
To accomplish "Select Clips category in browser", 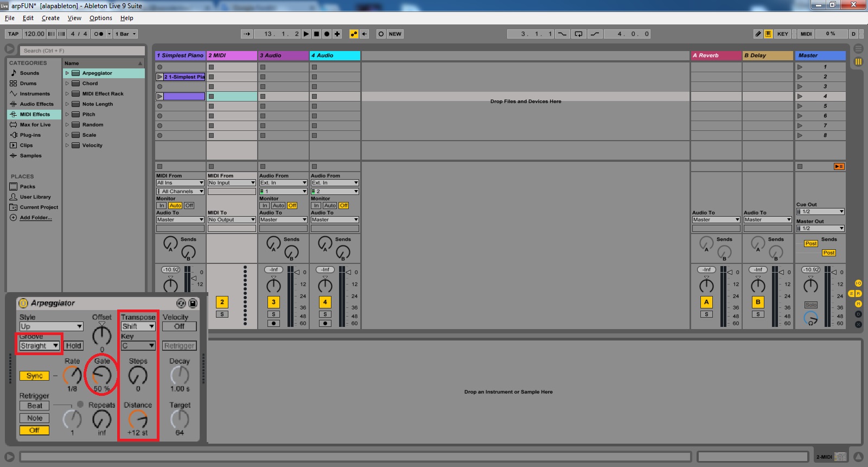I will tap(26, 145).
